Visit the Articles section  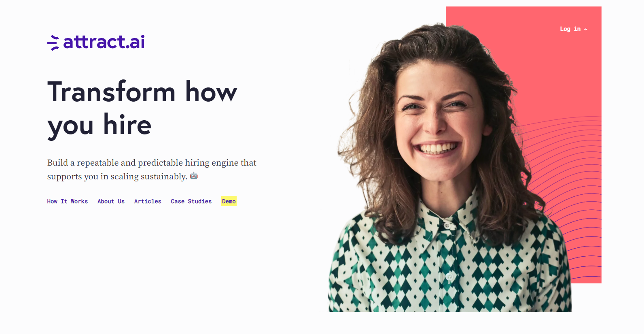(x=148, y=201)
